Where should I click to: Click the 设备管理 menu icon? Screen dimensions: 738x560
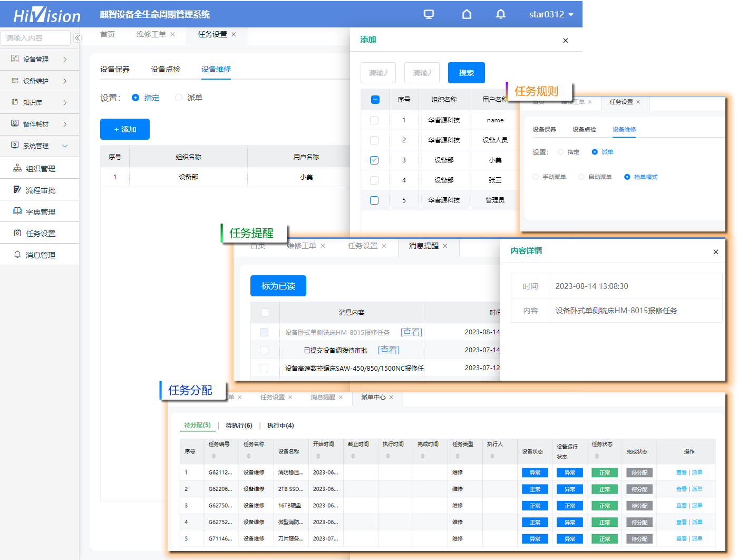(x=15, y=59)
